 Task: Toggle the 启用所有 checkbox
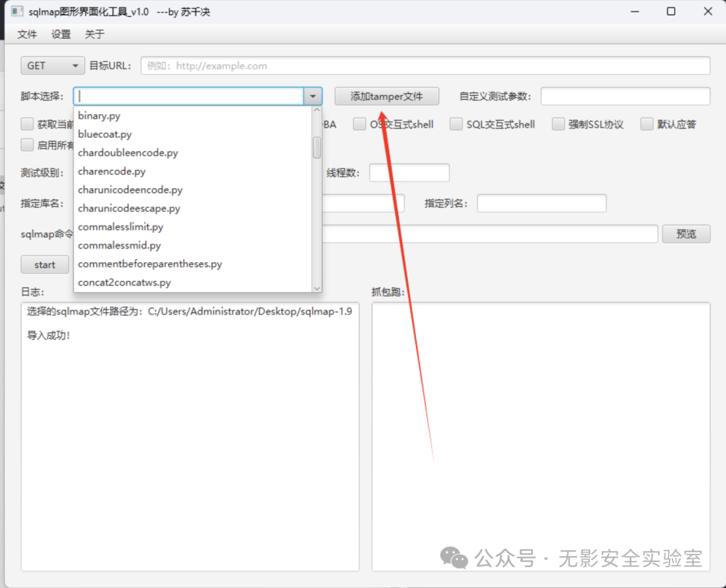(28, 145)
